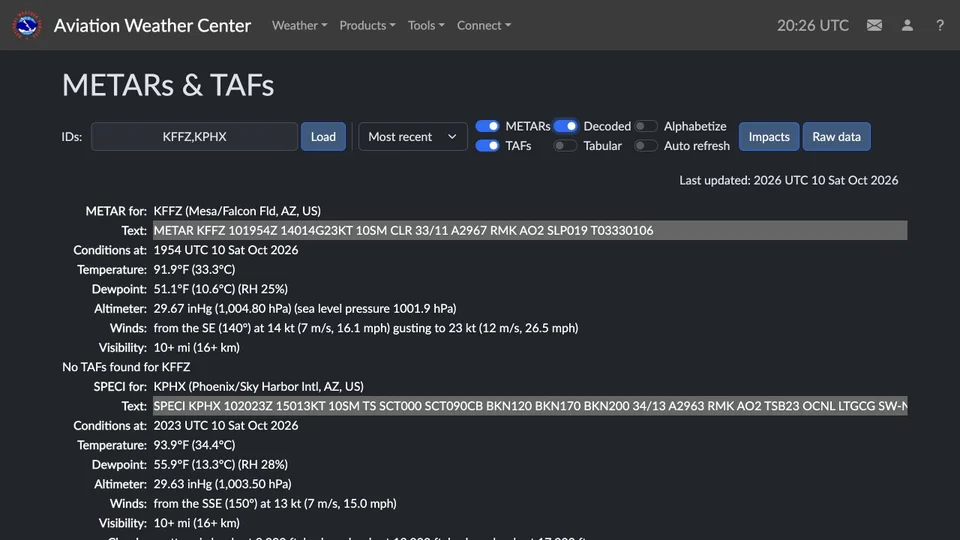The height and width of the screenshot is (540, 960).
Task: Open the mail envelope icon
Action: (x=874, y=25)
